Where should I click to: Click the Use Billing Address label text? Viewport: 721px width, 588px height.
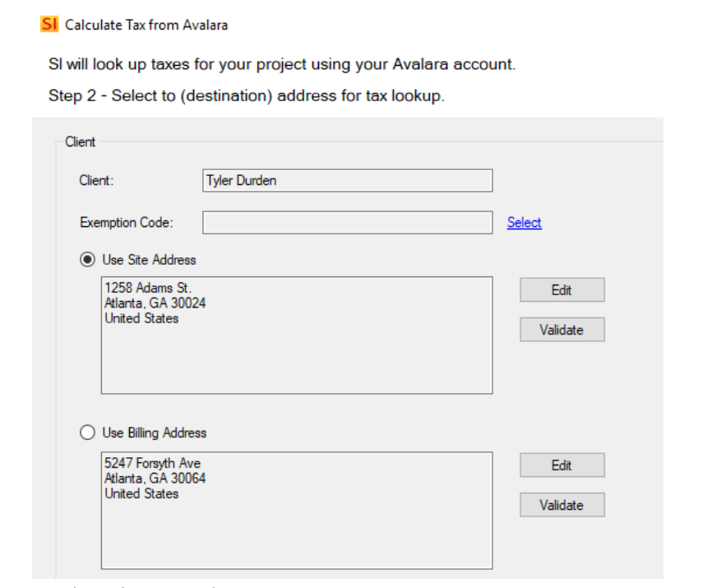coord(155,433)
